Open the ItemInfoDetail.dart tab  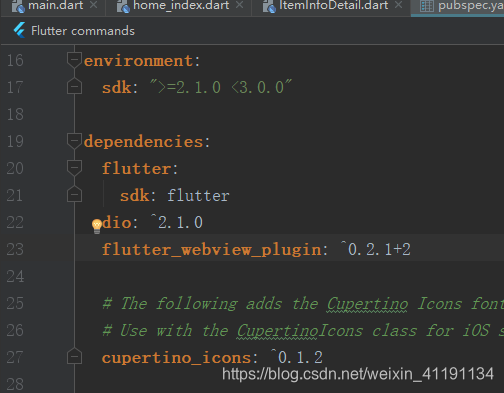[334, 6]
